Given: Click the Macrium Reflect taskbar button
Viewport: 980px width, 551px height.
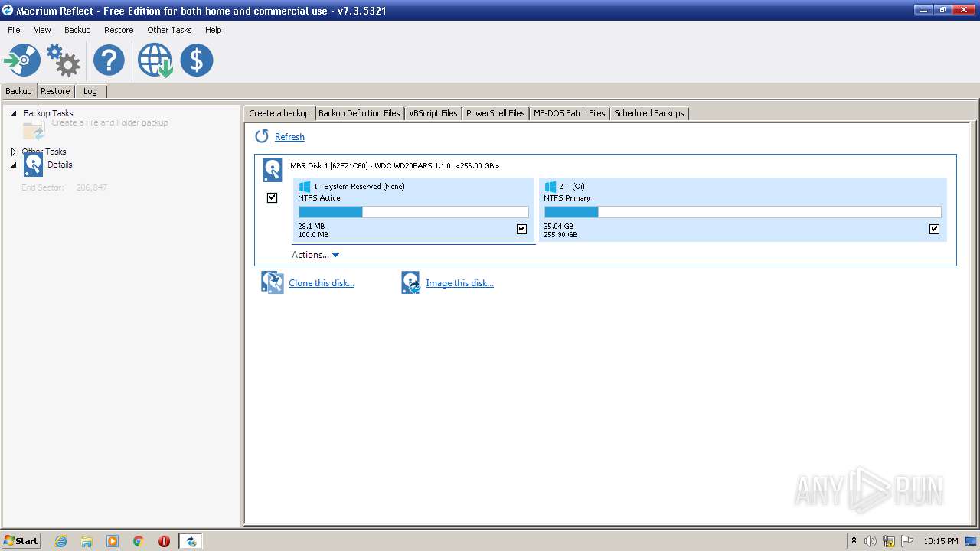Looking at the screenshot, I should tap(190, 541).
